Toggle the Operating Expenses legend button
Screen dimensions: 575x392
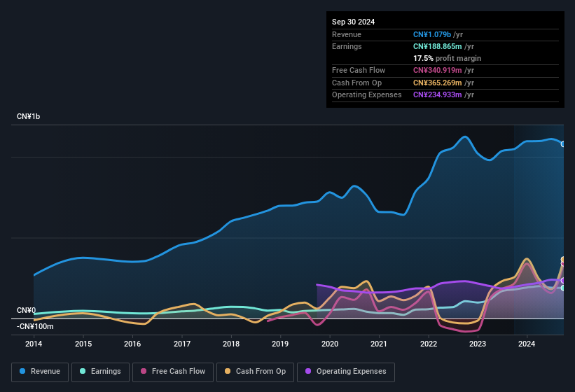(x=345, y=372)
